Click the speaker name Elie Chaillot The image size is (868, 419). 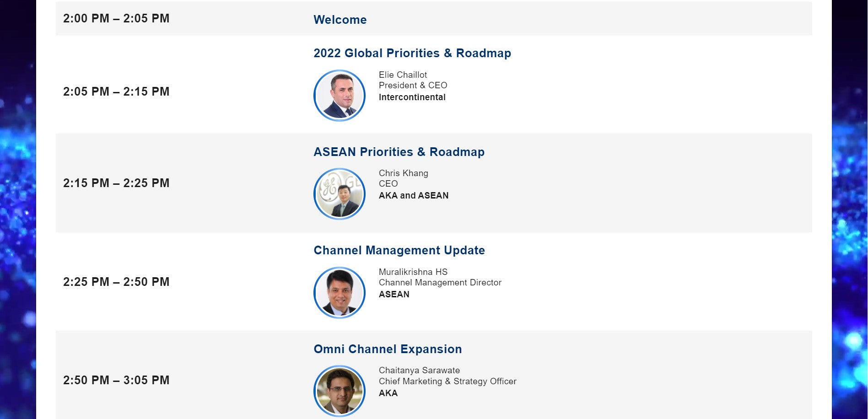[403, 75]
